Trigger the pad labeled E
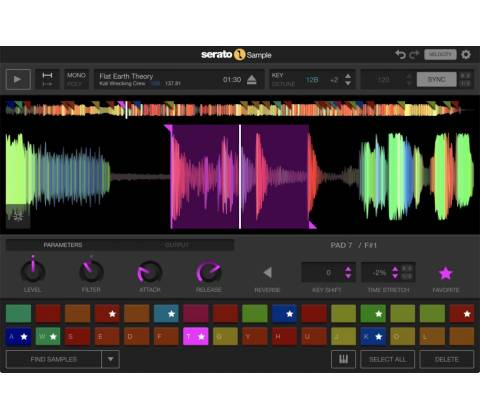This screenshot has height=420, width=480. pos(107,336)
